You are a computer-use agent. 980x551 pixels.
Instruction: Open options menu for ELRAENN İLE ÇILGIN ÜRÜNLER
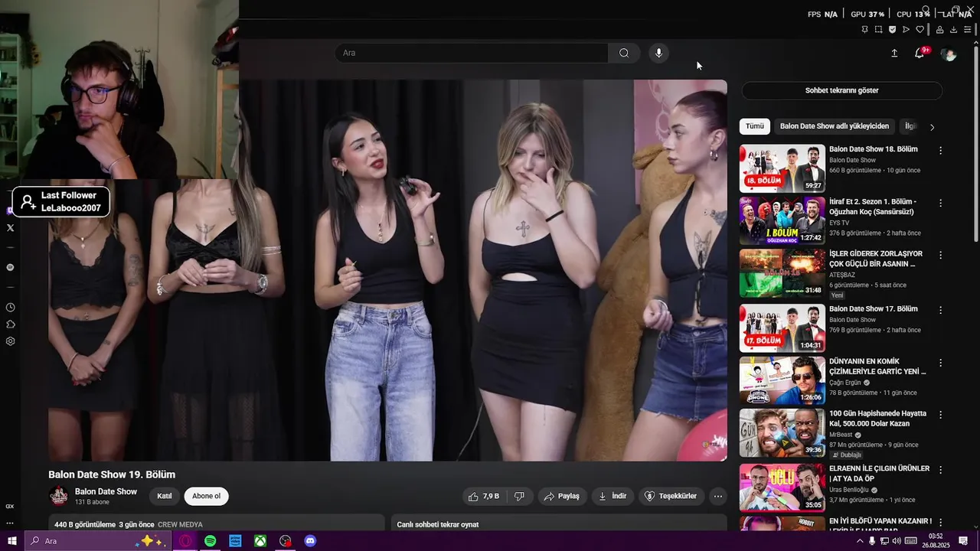(940, 470)
